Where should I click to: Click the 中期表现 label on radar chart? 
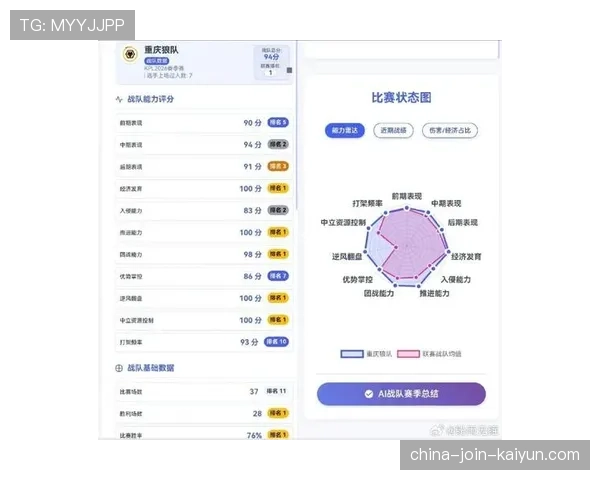[x=446, y=204]
